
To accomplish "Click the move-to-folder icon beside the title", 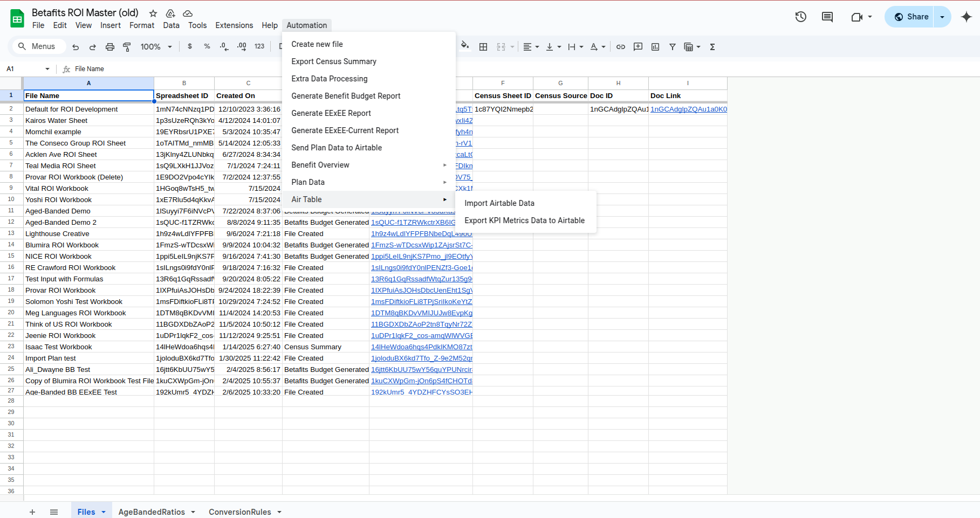I will tap(170, 13).
